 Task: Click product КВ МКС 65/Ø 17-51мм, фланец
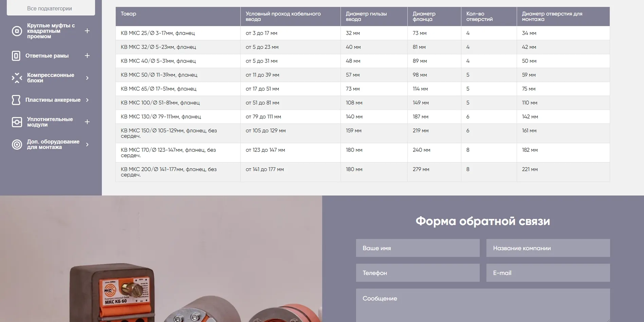(159, 89)
